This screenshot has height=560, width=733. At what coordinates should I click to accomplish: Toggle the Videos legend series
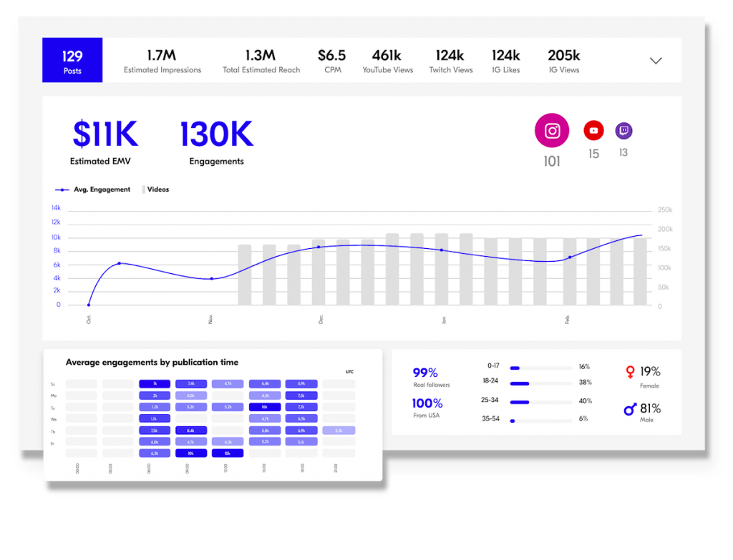tap(156, 190)
